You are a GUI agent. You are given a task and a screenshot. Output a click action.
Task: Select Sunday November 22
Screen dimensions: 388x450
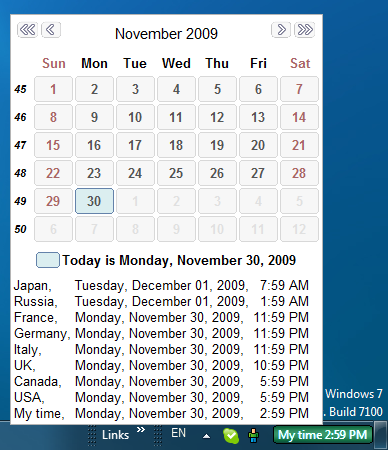[53, 173]
